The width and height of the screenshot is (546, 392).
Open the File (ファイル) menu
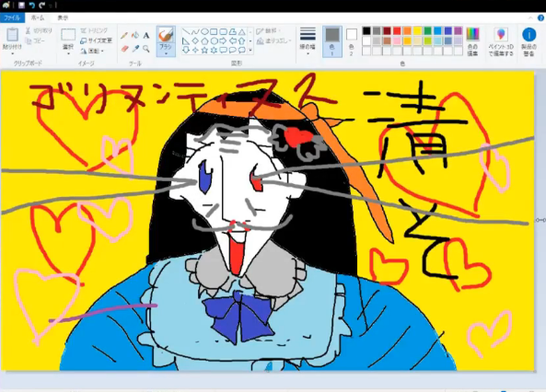tap(12, 17)
